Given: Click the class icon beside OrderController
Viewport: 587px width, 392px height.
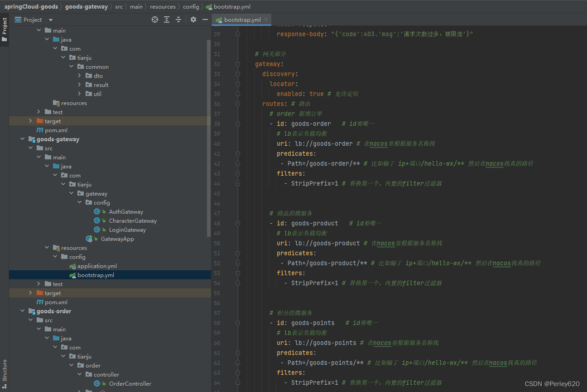Looking at the screenshot, I should (97, 383).
